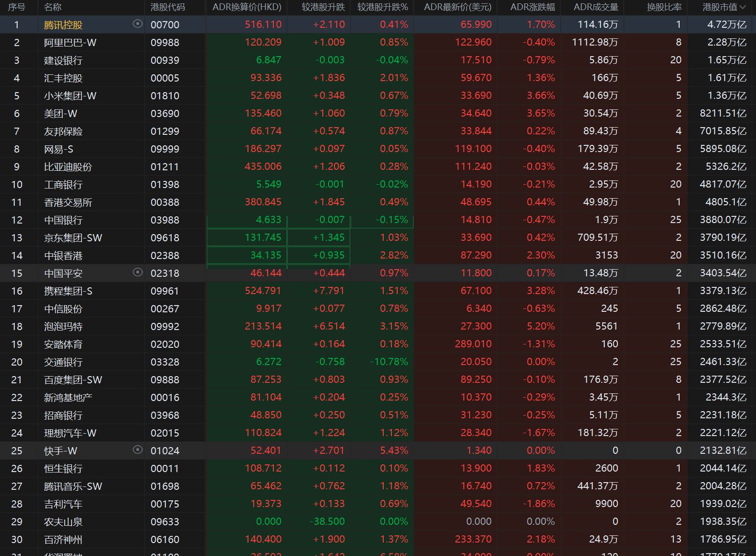The height and width of the screenshot is (556, 756).
Task: Select the 建设银行 stock row
Action: pos(378,60)
